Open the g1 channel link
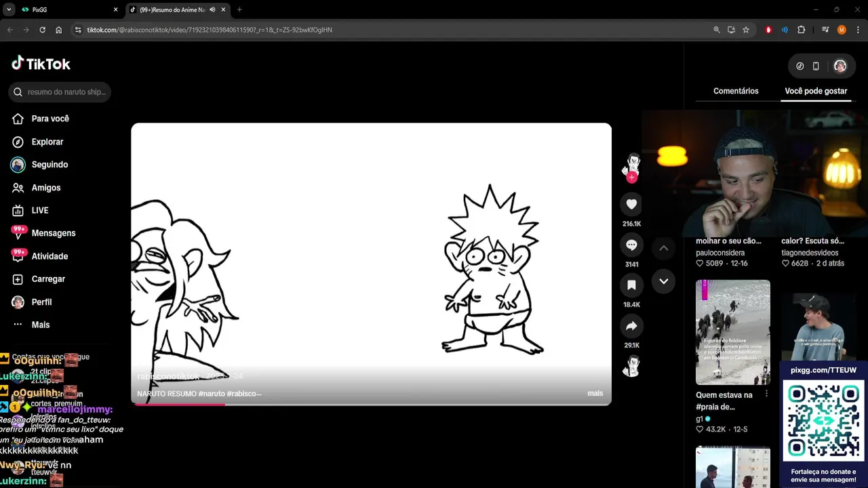Screen dimensions: 868x488 coord(699,419)
